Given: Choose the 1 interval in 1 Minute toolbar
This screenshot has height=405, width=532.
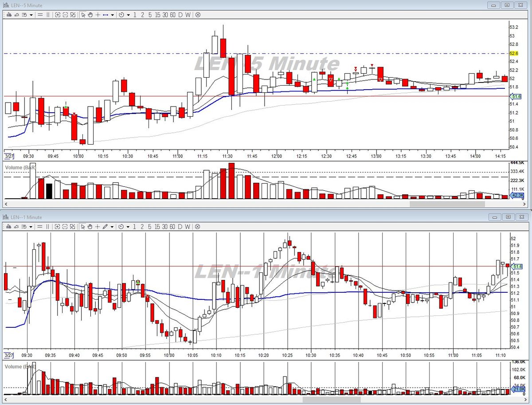Looking at the screenshot, I should [135, 227].
